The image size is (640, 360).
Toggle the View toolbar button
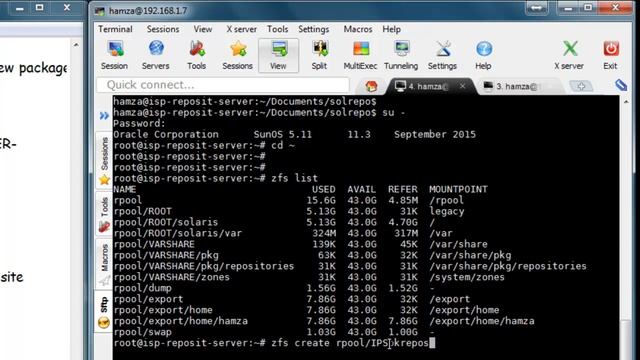[278, 56]
